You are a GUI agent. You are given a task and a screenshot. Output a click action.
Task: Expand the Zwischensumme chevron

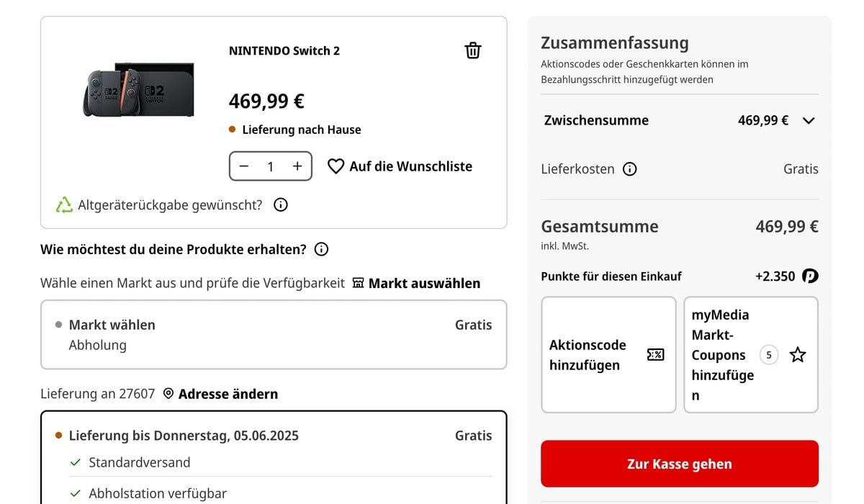click(x=809, y=121)
